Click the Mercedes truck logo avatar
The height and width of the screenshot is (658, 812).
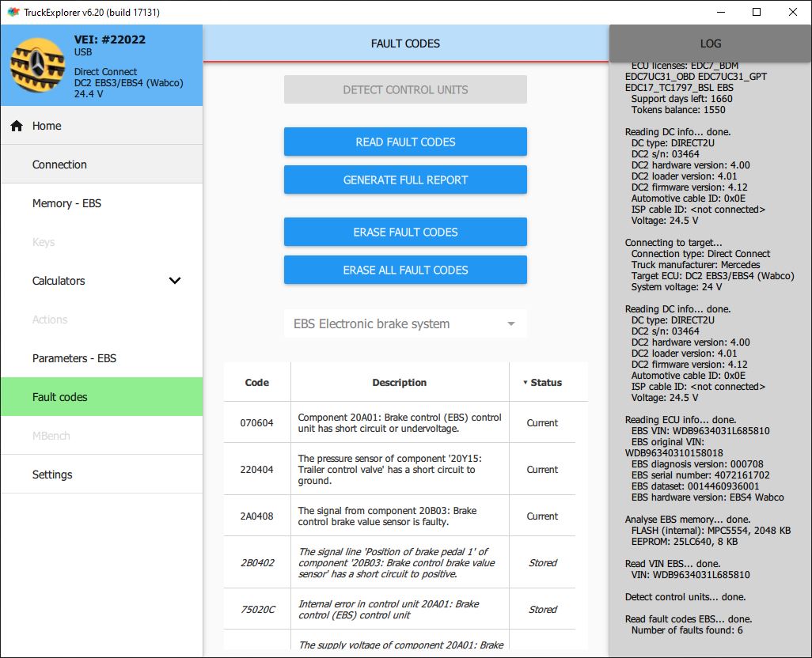37,65
